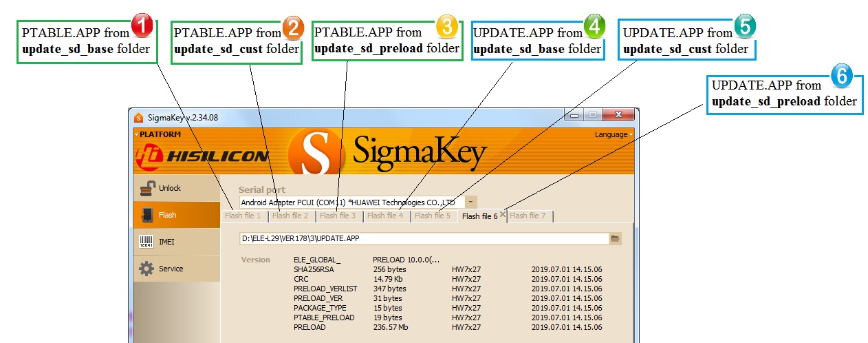Open the IMEI section in sidebar
Image resolution: width=868 pixels, height=343 pixels.
tap(177, 242)
